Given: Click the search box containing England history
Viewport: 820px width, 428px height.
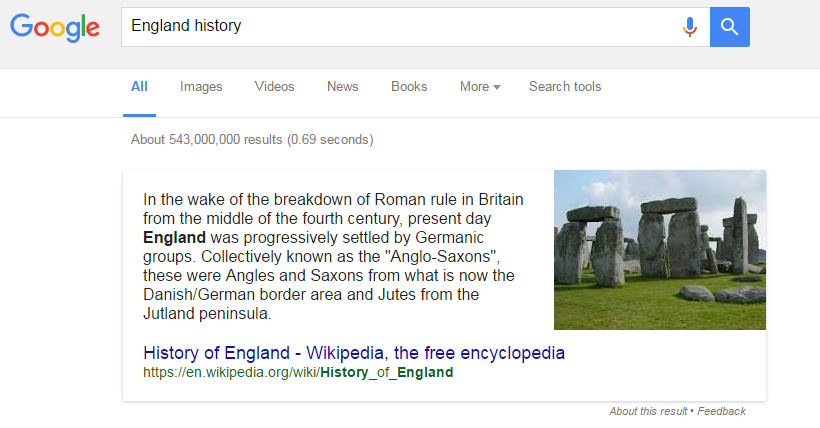Looking at the screenshot, I should [400, 27].
